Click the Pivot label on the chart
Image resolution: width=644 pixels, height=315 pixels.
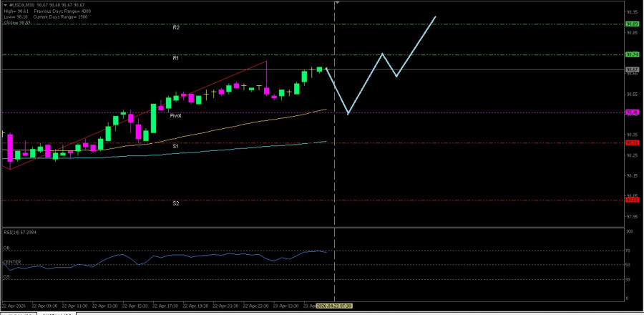[x=175, y=115]
